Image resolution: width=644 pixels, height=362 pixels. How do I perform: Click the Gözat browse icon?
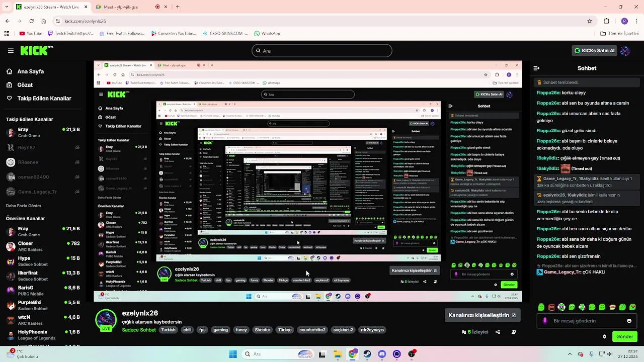(x=9, y=85)
